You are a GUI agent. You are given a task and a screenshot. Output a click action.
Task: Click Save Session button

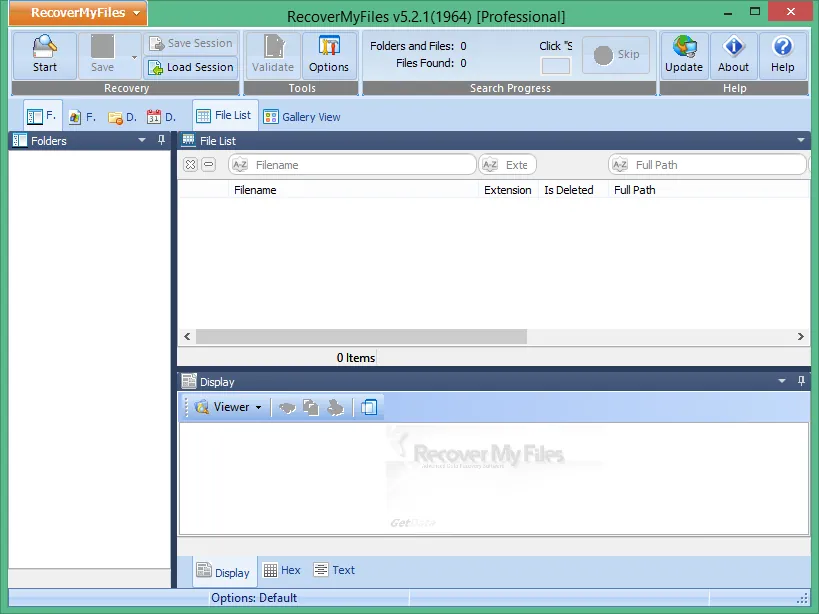[x=191, y=43]
